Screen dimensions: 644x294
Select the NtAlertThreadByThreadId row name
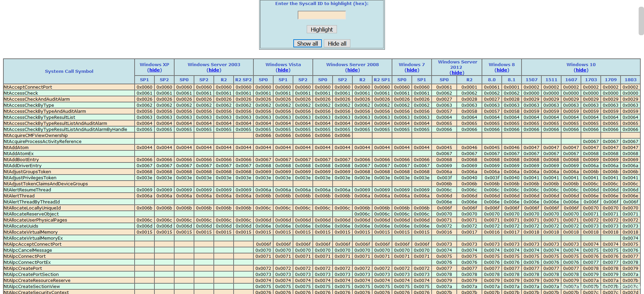click(x=32, y=202)
